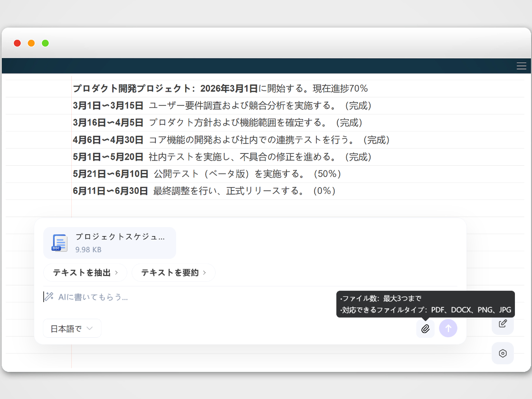
Task: Open the 日本語で language dropdown
Action: [x=72, y=328]
